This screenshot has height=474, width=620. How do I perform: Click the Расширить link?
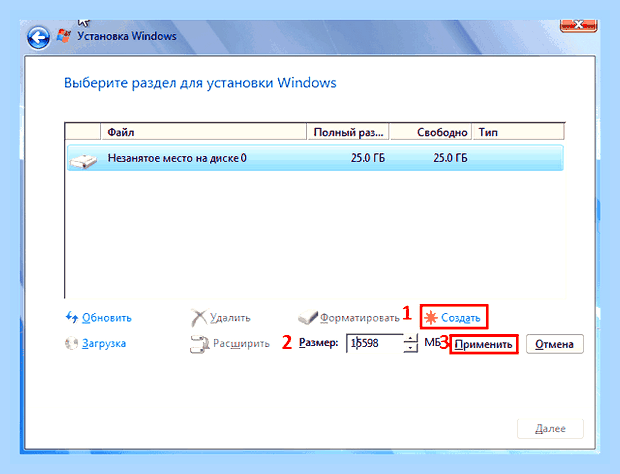tap(241, 344)
